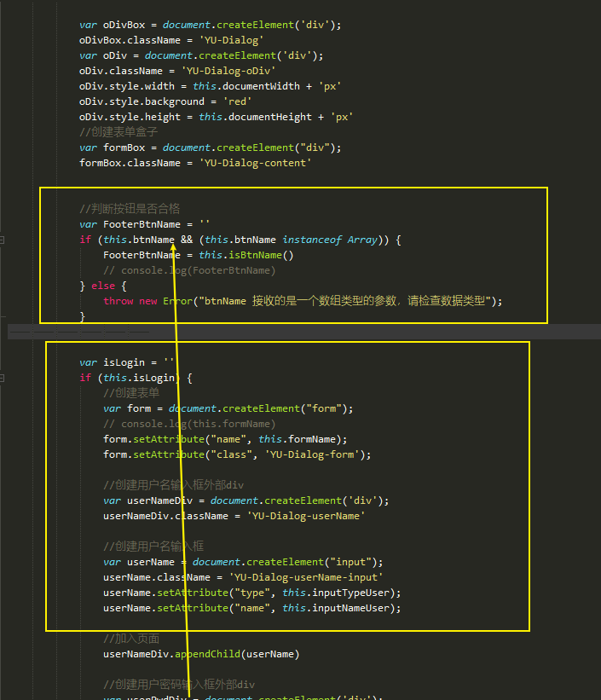Screen dimensions: 601x700
Task: Select the string 'YU-Dialog-form'
Action: pyautogui.click(x=312, y=455)
